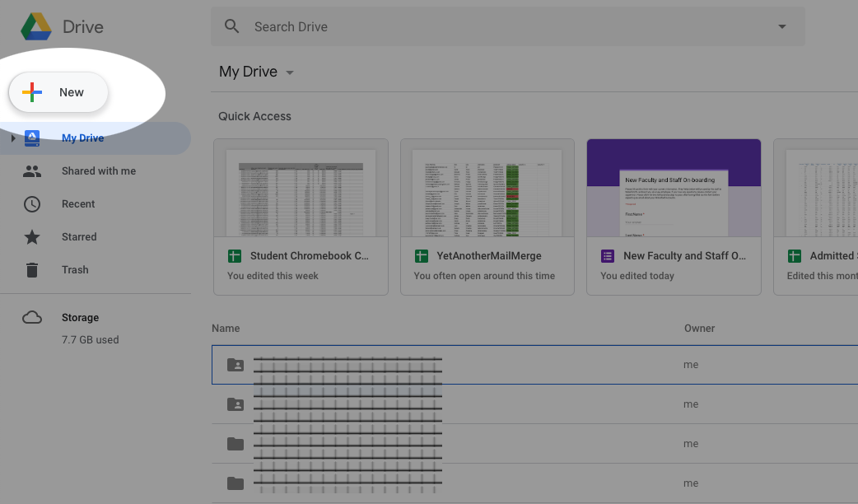
Task: Click the purple Forms icon for New Faculty file
Action: pos(608,256)
